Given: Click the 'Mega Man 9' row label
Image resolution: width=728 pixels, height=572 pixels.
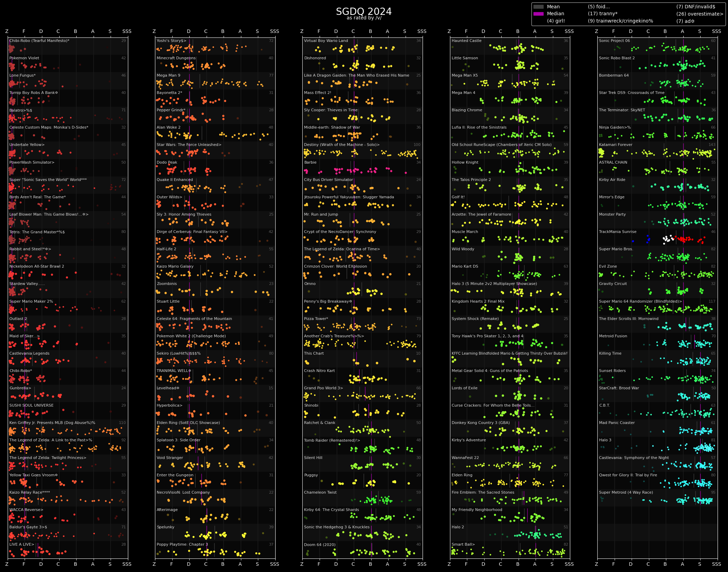Looking at the screenshot, I should point(168,76).
